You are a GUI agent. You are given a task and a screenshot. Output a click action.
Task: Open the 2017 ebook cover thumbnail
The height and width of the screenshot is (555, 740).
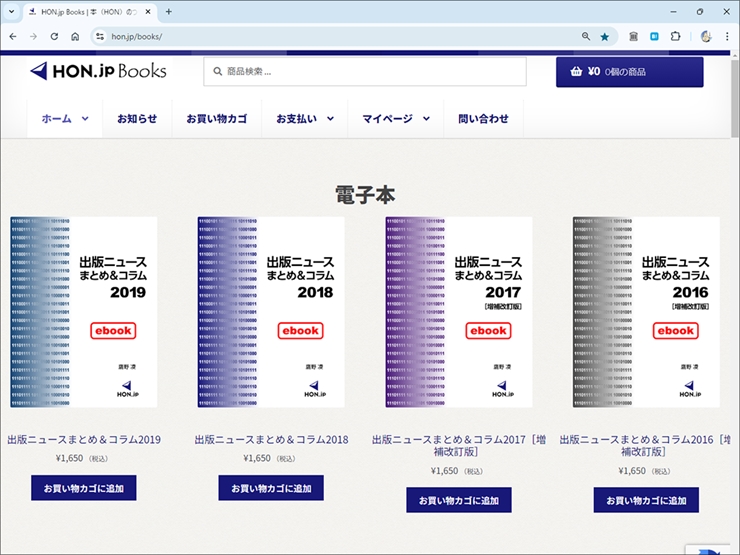click(x=459, y=312)
